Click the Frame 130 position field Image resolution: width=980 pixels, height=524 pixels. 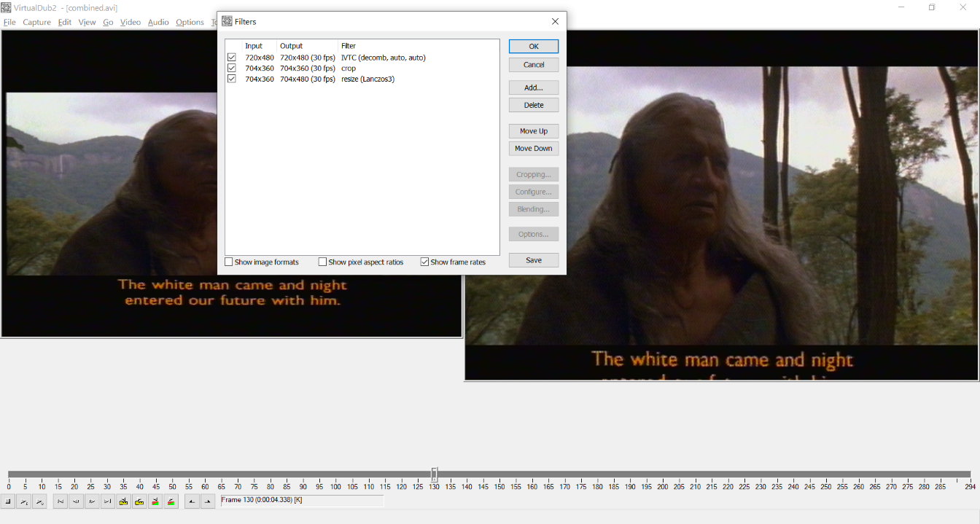coord(302,501)
